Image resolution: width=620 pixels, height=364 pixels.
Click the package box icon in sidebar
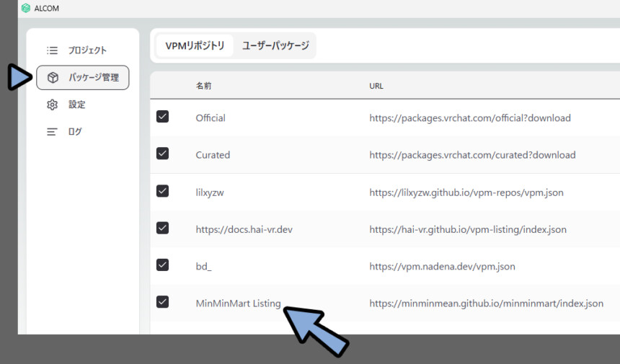coord(53,77)
